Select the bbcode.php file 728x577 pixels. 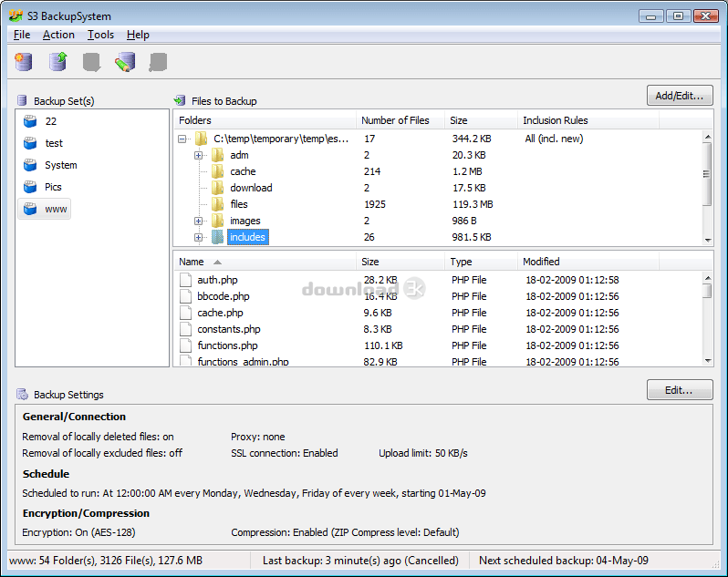click(223, 296)
